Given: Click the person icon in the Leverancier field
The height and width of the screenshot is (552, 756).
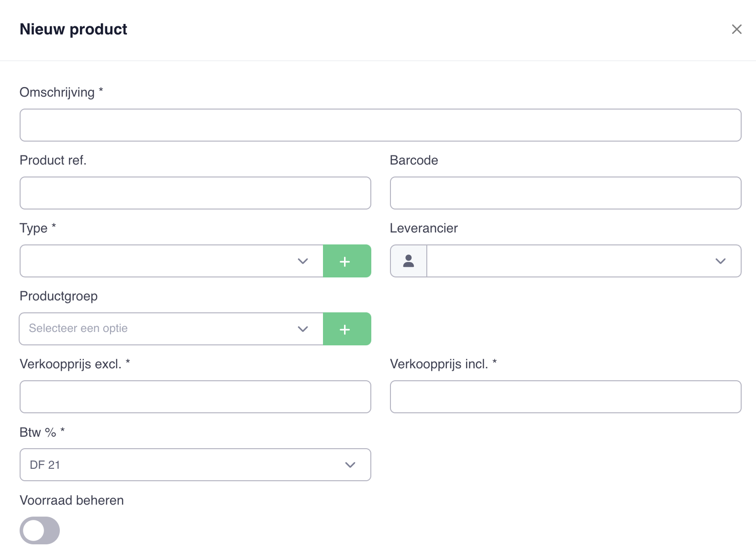Looking at the screenshot, I should [x=409, y=261].
